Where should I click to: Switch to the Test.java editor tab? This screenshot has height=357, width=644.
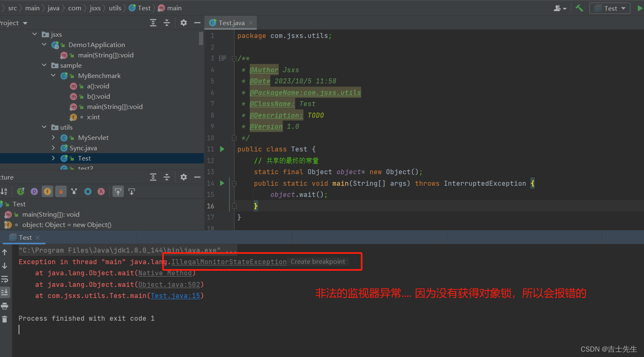point(231,23)
